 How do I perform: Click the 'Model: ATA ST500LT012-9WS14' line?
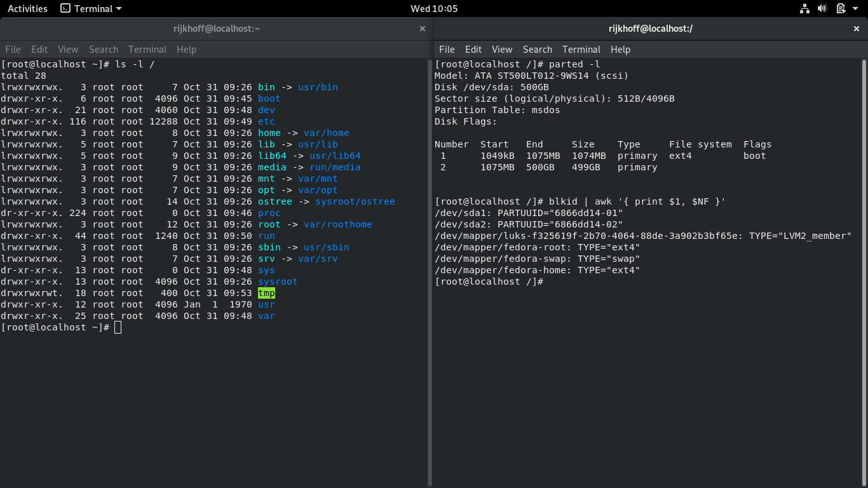[532, 76]
